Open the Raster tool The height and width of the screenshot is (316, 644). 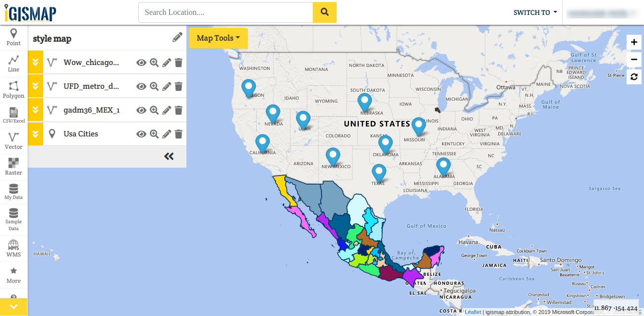[x=13, y=166]
